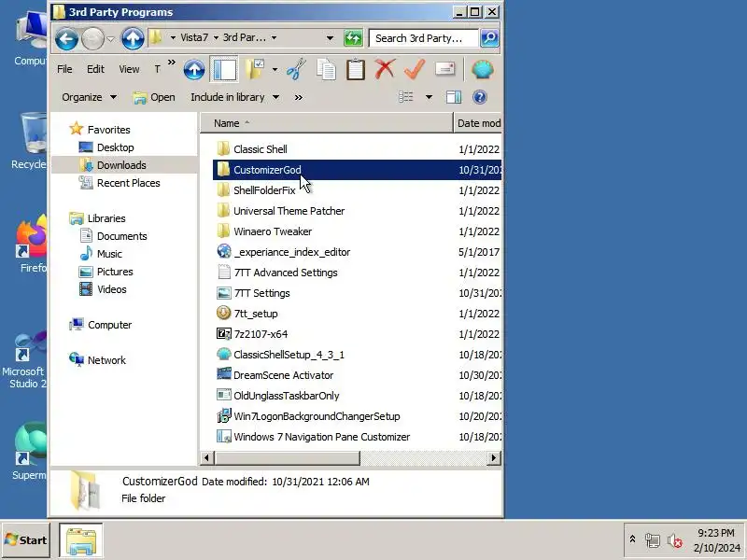Click the Email toolbar icon

point(444,69)
